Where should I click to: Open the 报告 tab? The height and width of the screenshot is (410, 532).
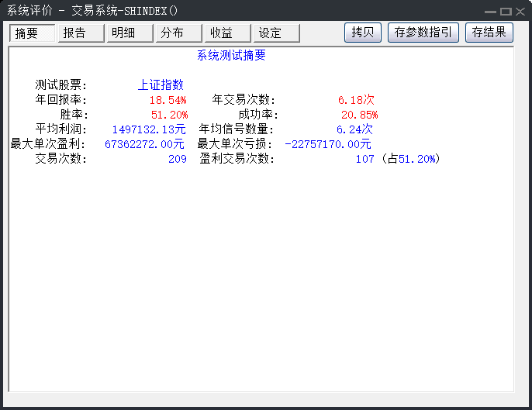(80, 33)
